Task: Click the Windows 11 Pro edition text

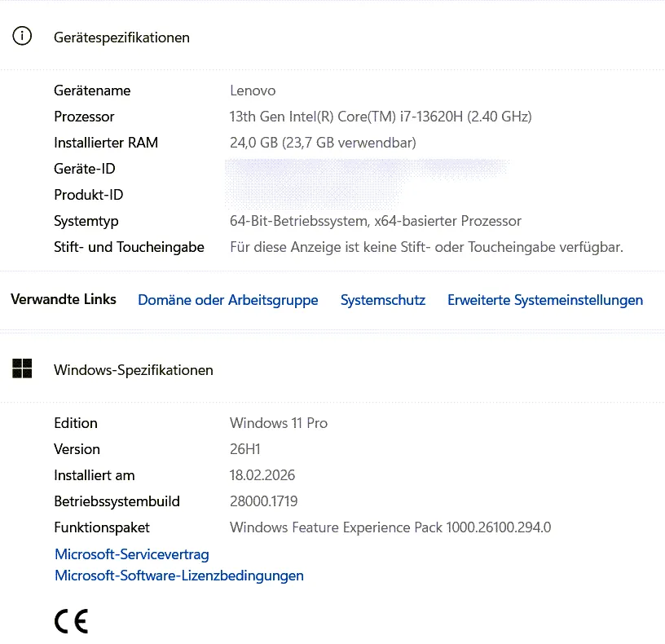Action: [279, 423]
